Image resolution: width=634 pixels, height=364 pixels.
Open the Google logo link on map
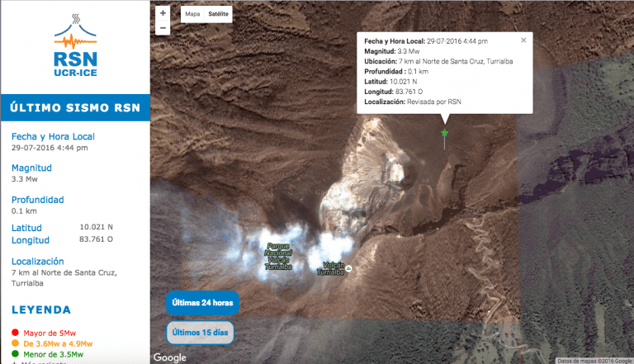point(170,357)
